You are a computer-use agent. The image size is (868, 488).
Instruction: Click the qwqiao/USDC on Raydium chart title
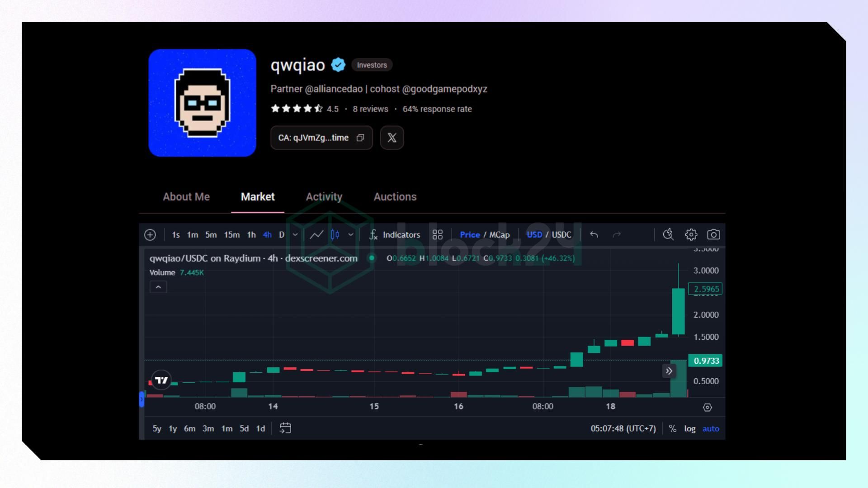tap(253, 258)
